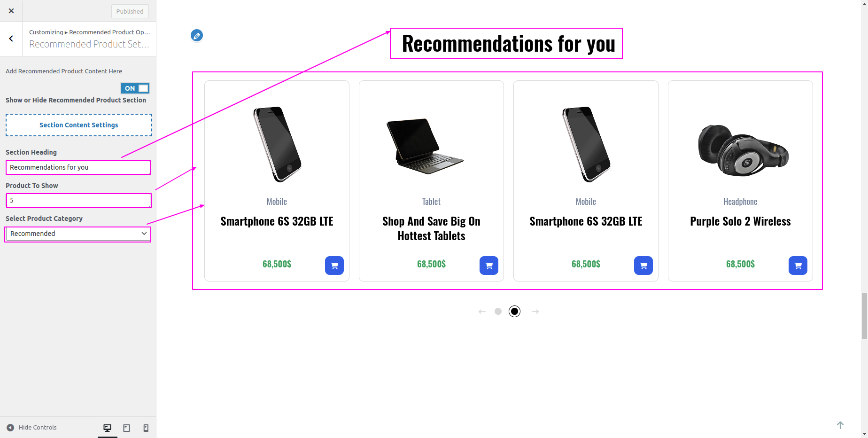
Task: Select the second carousel pagination dot
Action: tap(515, 311)
